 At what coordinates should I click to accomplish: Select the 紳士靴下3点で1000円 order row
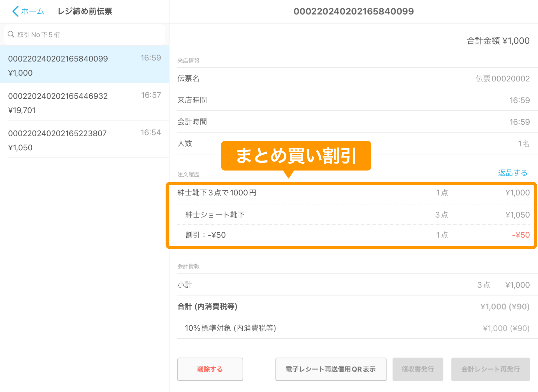click(x=353, y=193)
